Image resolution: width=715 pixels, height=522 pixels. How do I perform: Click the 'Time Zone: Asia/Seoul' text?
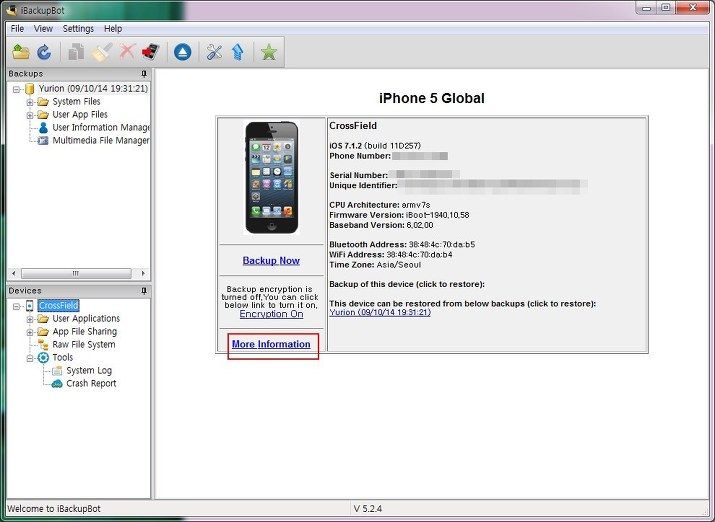[375, 265]
